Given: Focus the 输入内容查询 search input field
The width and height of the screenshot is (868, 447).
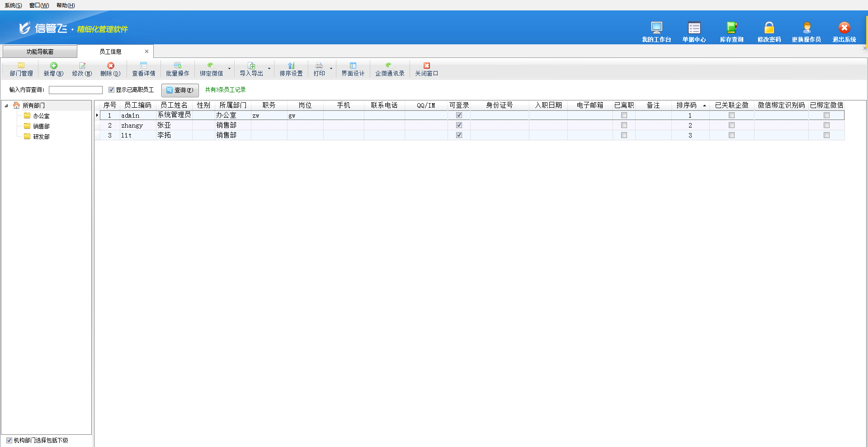Looking at the screenshot, I should coord(75,90).
